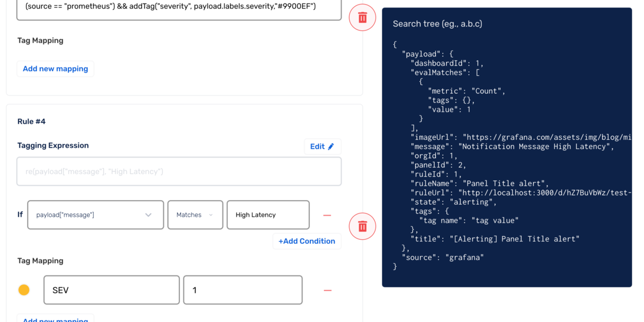Select the "source": "grafana" line in JSON
The height and width of the screenshot is (322, 644).
click(x=443, y=258)
